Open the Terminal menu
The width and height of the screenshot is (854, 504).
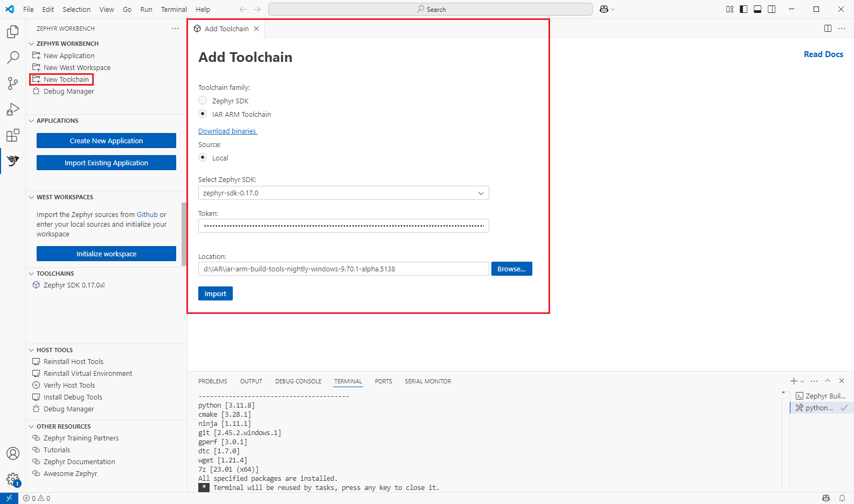[173, 9]
